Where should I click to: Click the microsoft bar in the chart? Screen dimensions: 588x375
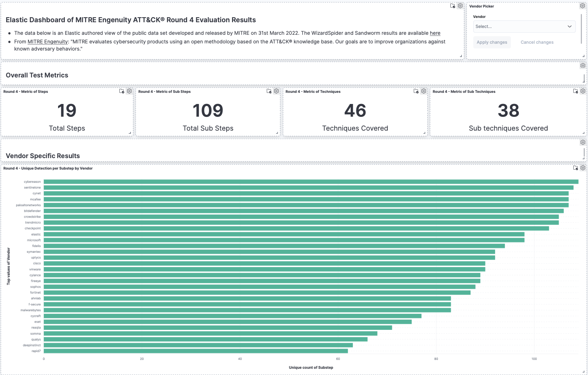coord(284,240)
